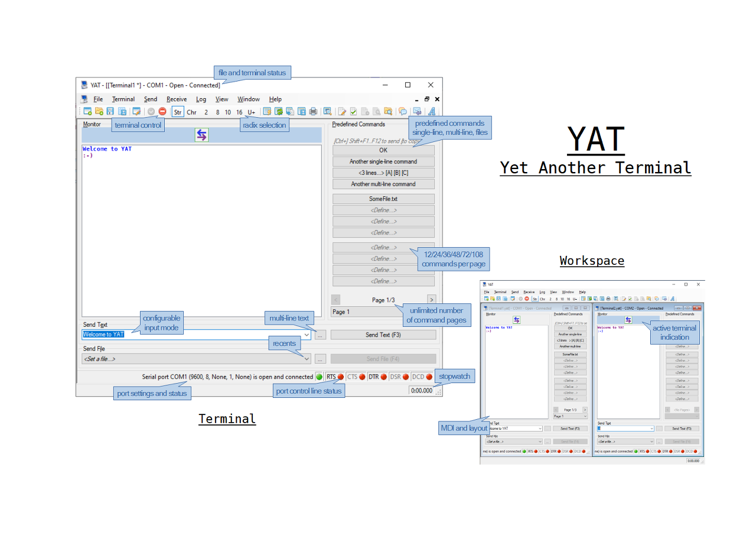Open the Log menu

(x=201, y=99)
